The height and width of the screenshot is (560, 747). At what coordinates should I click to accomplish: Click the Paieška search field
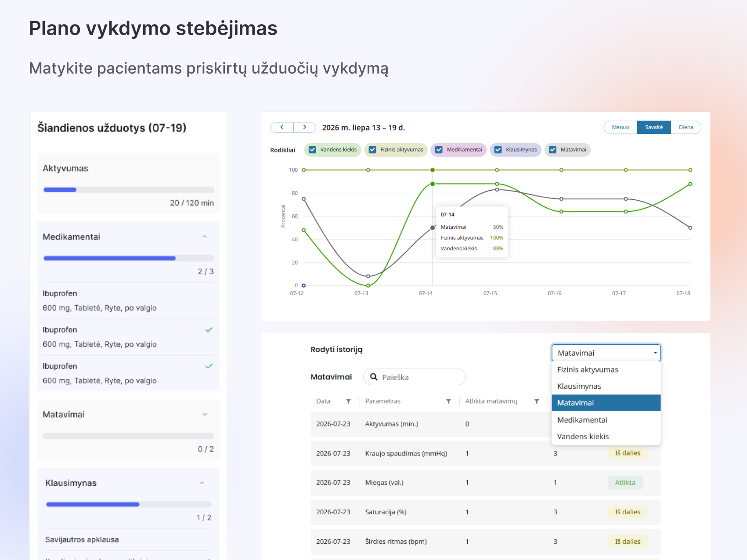414,377
